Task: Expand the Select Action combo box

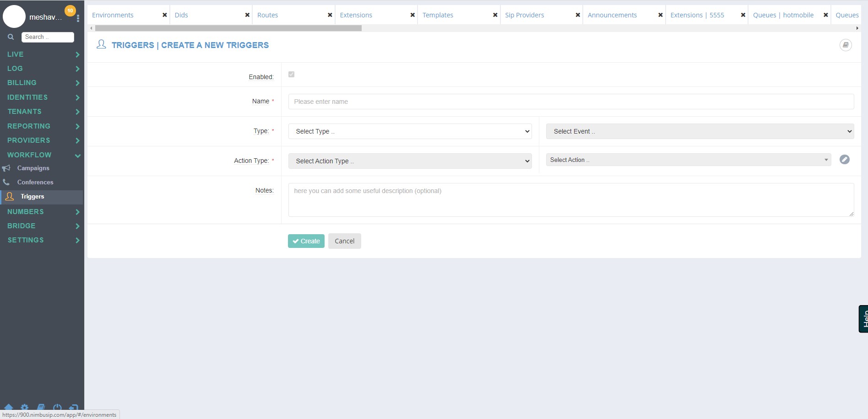Action: pos(688,160)
